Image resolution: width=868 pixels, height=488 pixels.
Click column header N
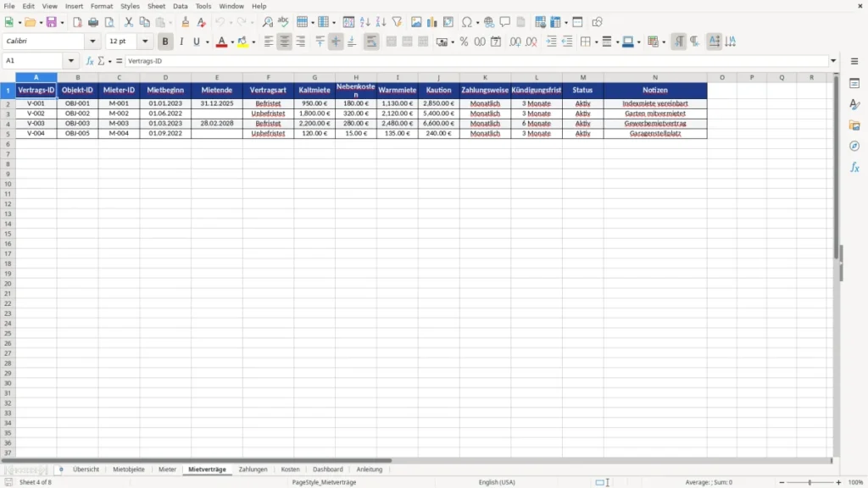pos(655,77)
